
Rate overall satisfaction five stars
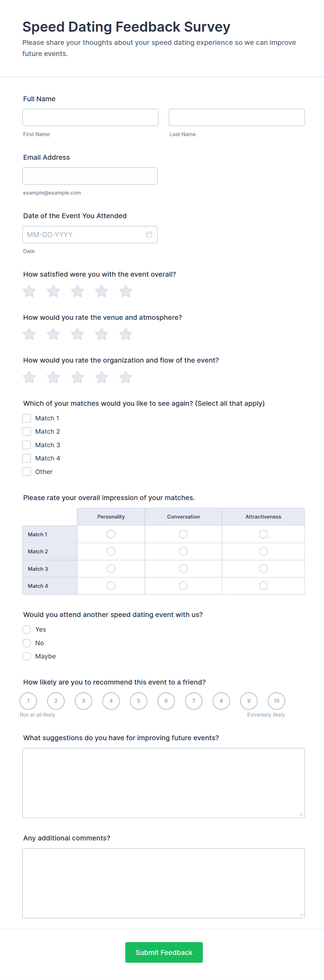point(126,291)
